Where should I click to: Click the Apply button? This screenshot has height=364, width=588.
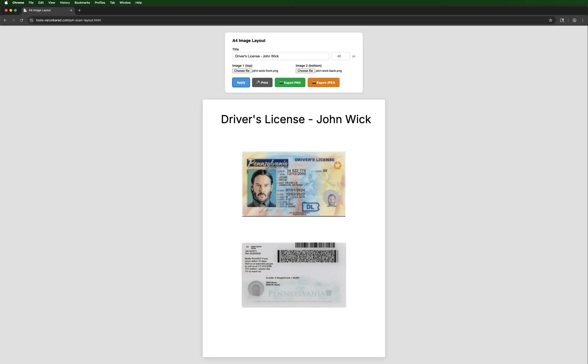pyautogui.click(x=241, y=82)
